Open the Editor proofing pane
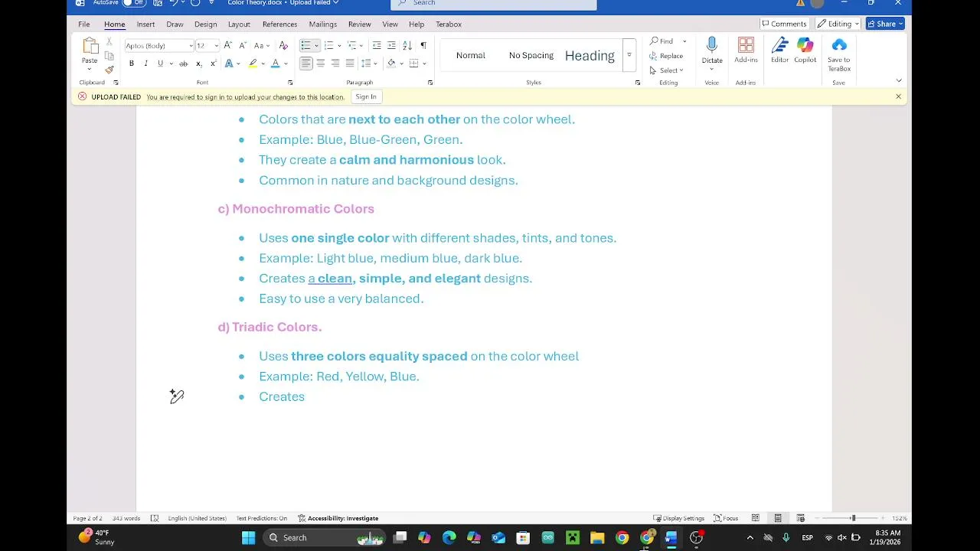Screen dimensions: 980x551 779,51
